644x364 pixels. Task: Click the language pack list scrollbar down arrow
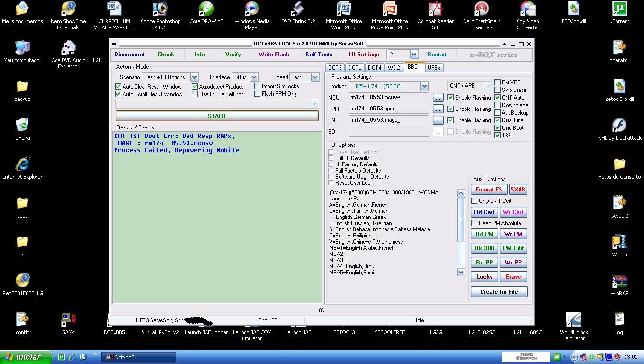(x=461, y=273)
